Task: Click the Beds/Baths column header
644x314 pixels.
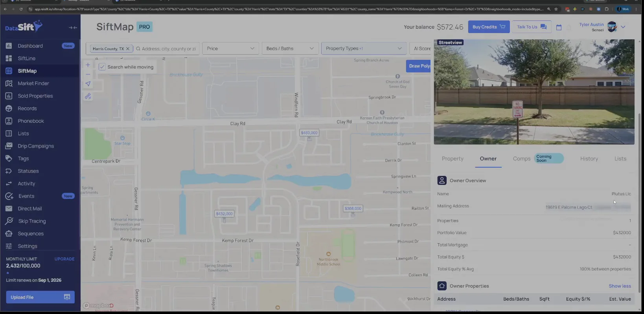Action: coord(516,299)
